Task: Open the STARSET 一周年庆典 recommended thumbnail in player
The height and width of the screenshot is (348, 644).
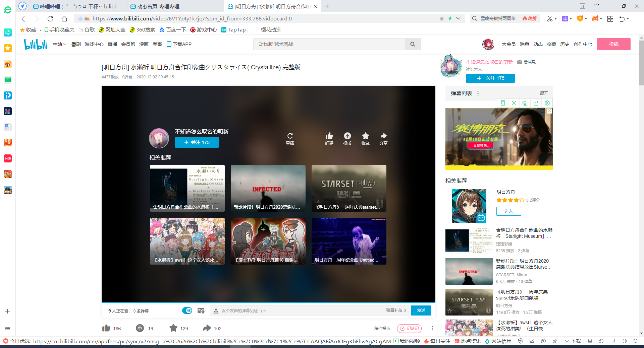Action: [x=349, y=188]
